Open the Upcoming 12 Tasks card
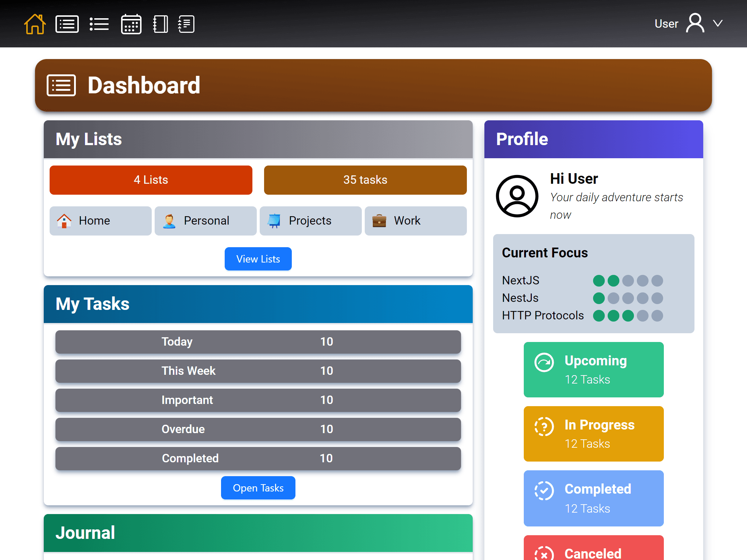Image resolution: width=747 pixels, height=560 pixels. click(594, 370)
